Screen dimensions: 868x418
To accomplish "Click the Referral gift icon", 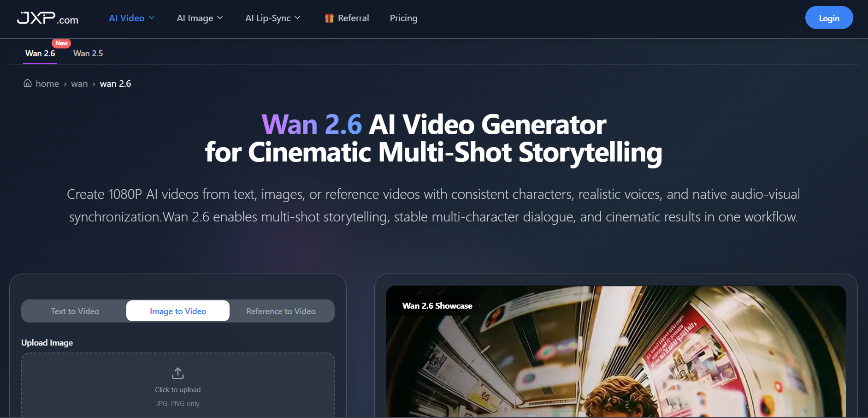I will [329, 18].
